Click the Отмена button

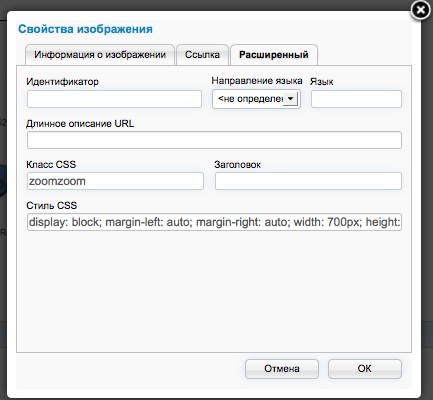[x=282, y=369]
